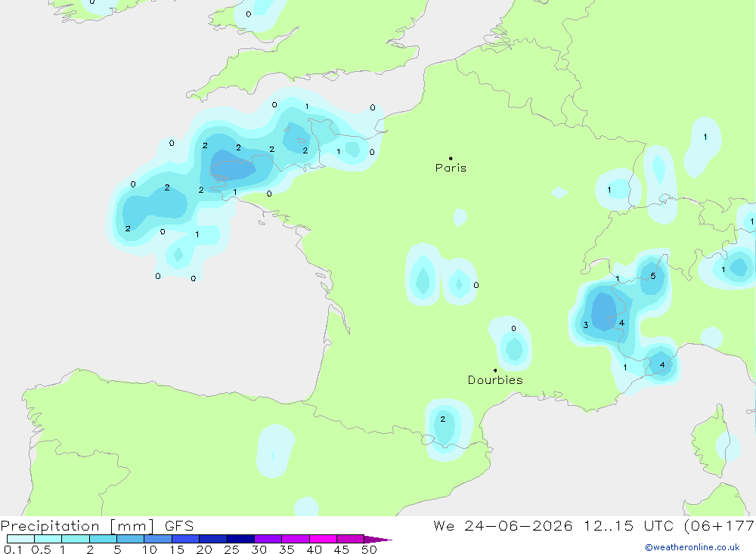Select the 10 mm legend color swatch
The image size is (756, 554).
[x=158, y=539]
